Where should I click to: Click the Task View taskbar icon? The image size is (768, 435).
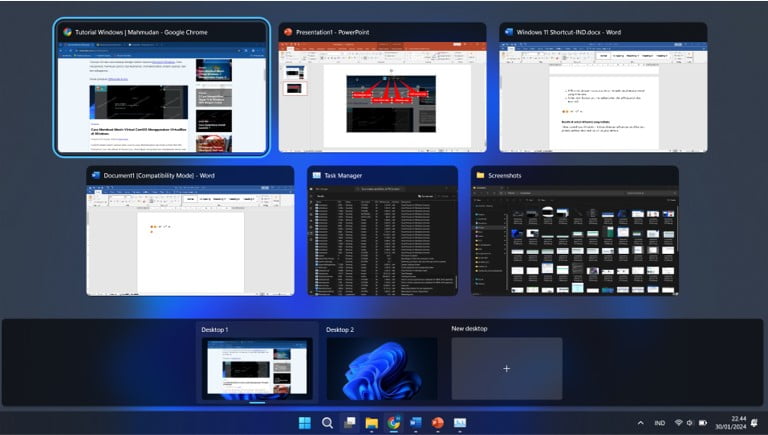click(x=349, y=423)
